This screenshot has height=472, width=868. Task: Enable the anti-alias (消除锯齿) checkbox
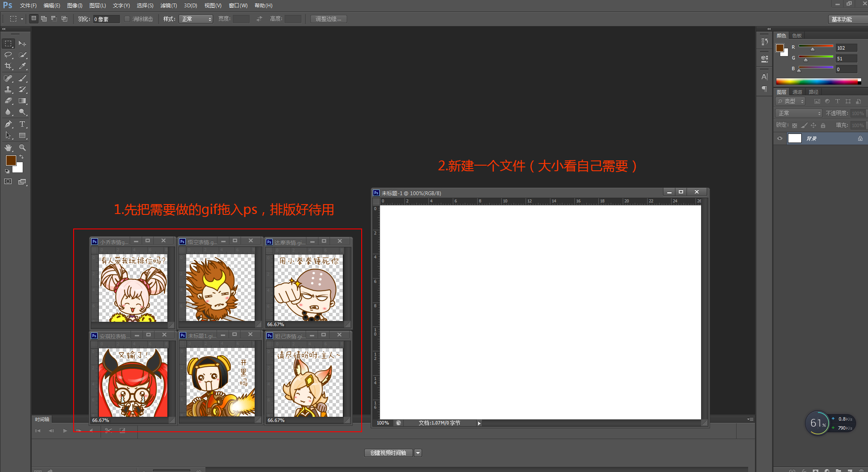point(127,19)
